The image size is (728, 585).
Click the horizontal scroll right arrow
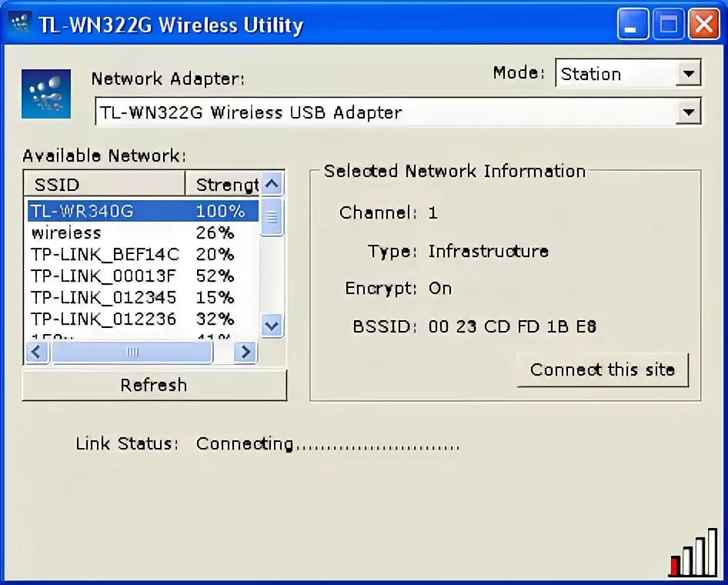click(x=245, y=352)
